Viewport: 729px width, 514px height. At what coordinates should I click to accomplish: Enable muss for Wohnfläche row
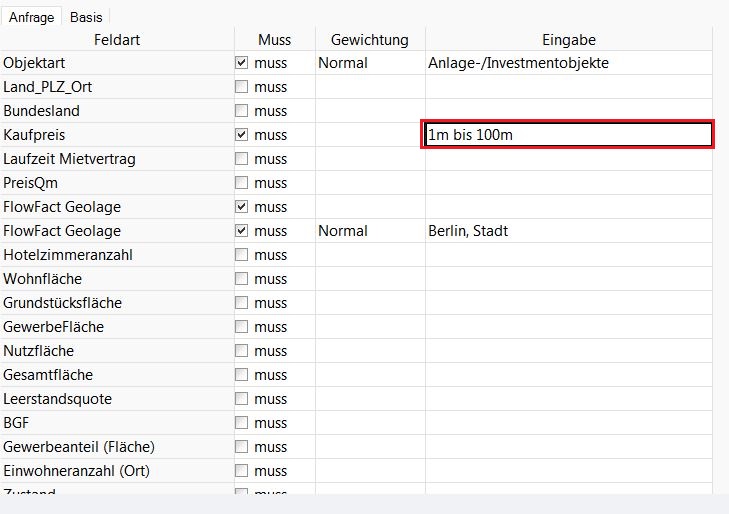pos(241,279)
